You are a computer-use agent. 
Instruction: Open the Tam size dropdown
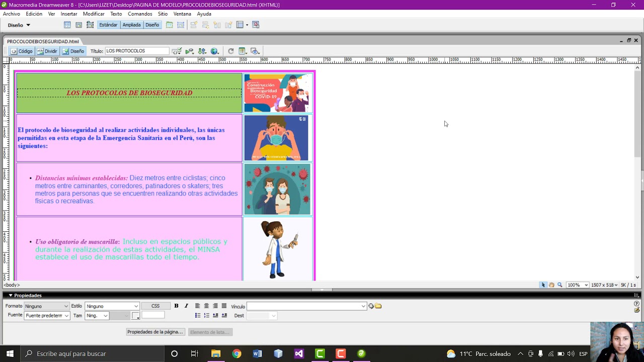click(97, 316)
